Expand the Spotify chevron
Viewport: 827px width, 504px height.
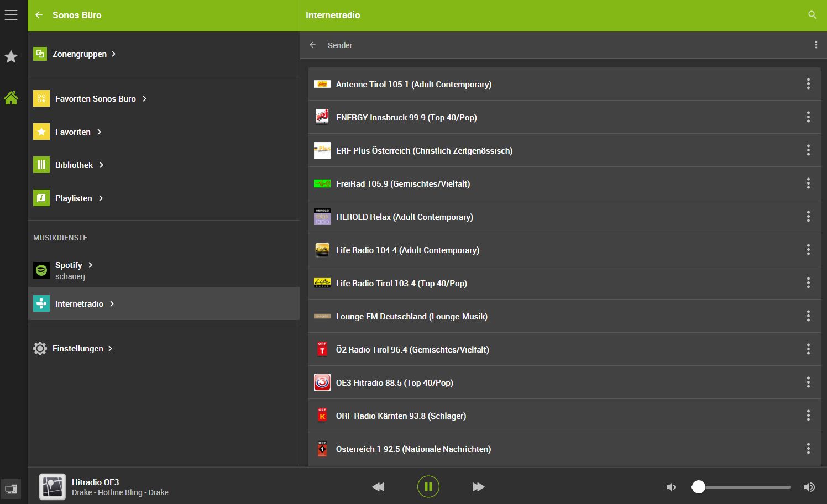(x=90, y=265)
